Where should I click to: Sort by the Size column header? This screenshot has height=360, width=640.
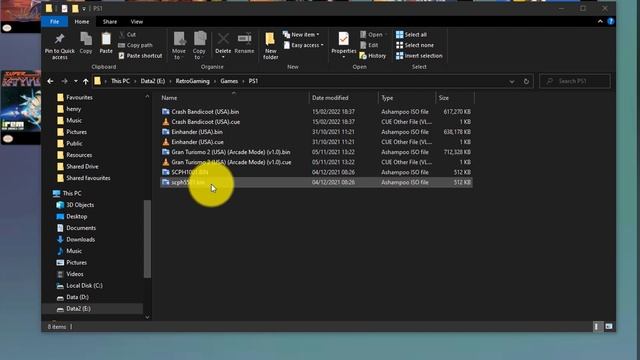click(444, 98)
